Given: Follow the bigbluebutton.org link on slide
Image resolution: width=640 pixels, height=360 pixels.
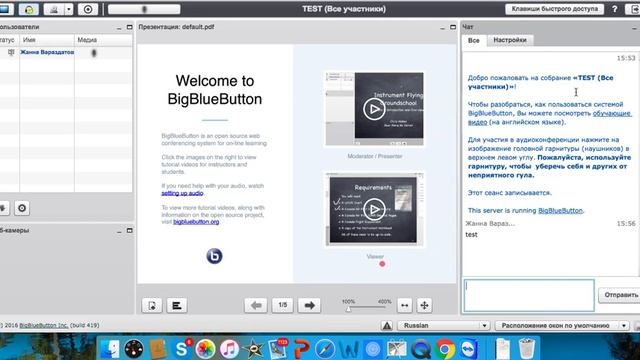Looking at the screenshot, I should click(196, 222).
